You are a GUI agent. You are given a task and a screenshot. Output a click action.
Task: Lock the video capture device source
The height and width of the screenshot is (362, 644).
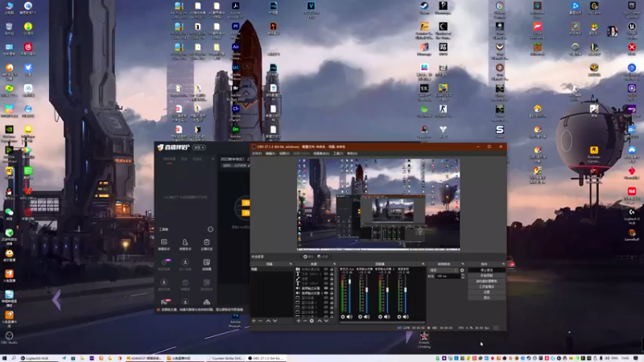pyautogui.click(x=332, y=269)
